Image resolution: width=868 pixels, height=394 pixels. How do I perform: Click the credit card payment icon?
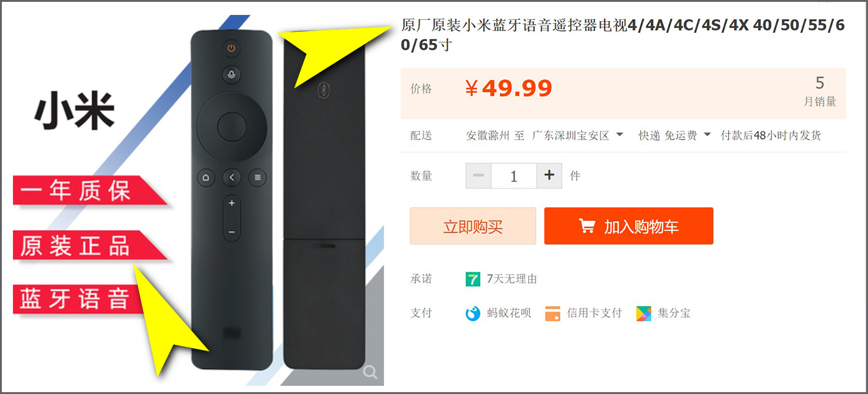552,313
